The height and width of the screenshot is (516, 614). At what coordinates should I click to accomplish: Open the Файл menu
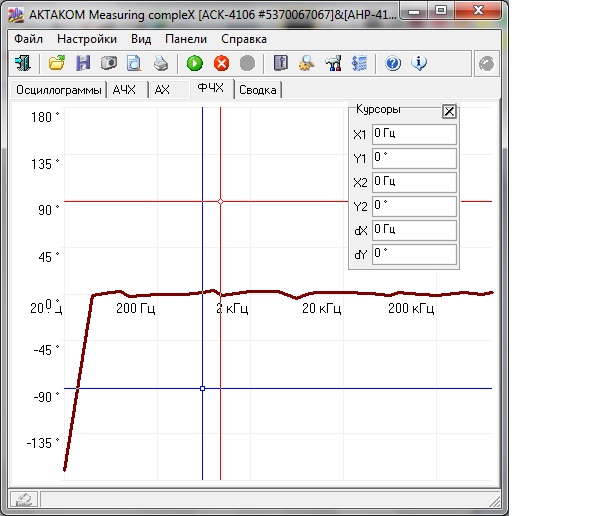28,39
